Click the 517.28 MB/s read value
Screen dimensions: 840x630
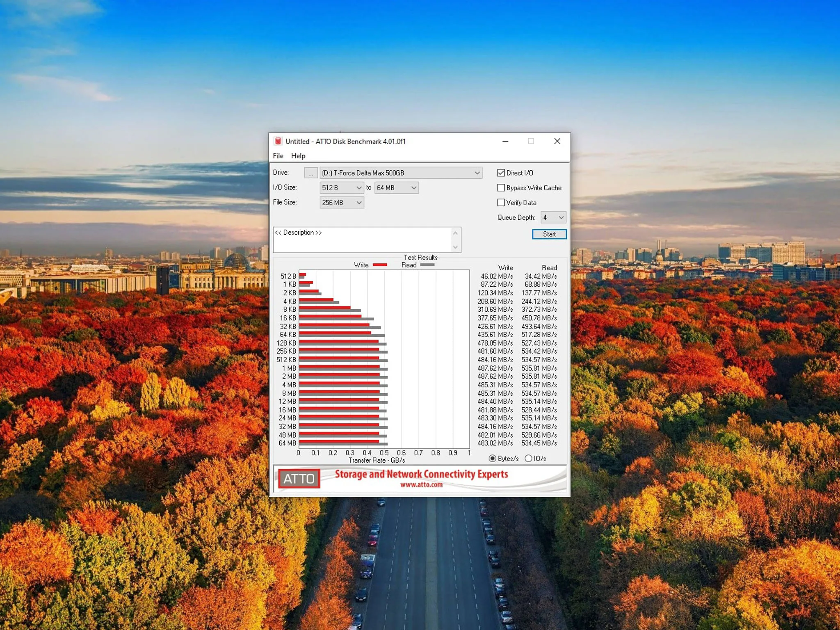(539, 335)
